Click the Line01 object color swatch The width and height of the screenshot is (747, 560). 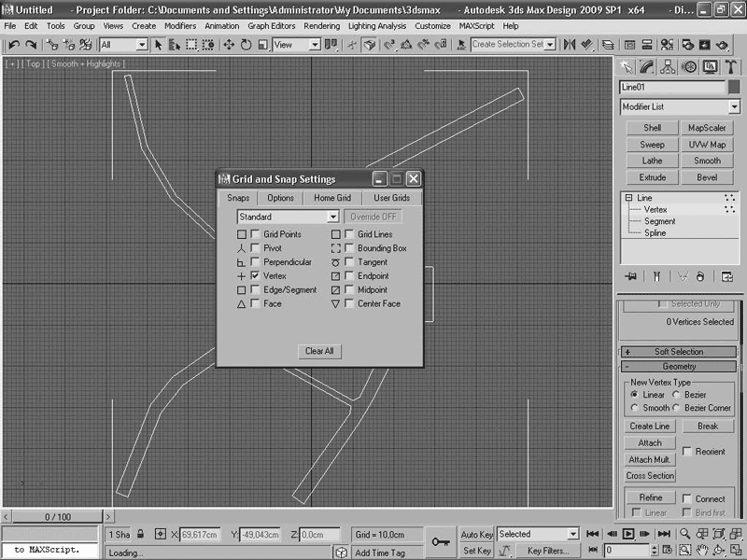point(733,87)
